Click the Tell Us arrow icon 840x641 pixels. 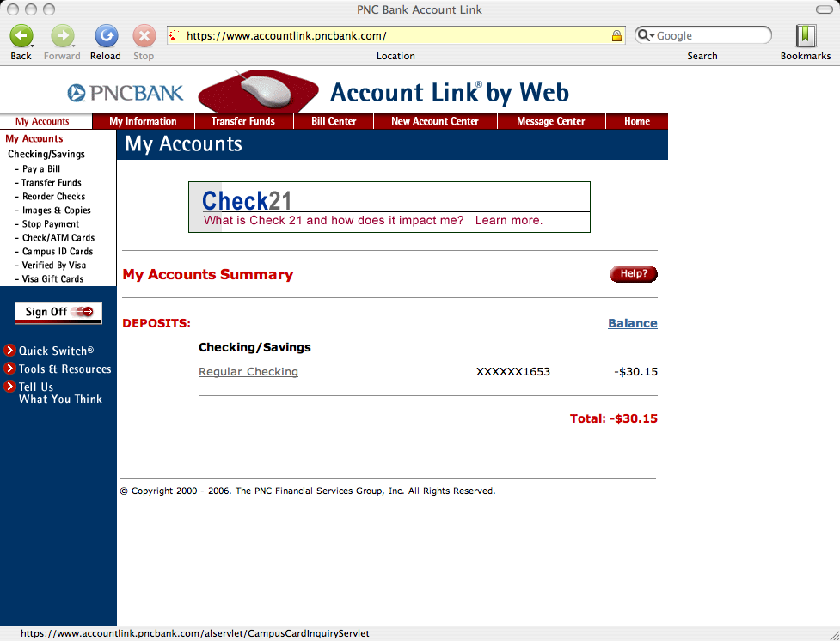pyautogui.click(x=9, y=386)
